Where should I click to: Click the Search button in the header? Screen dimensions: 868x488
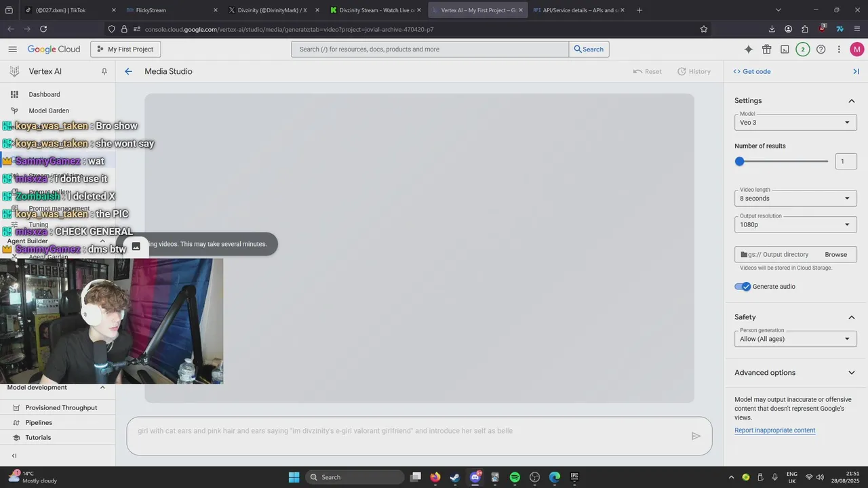coord(589,49)
